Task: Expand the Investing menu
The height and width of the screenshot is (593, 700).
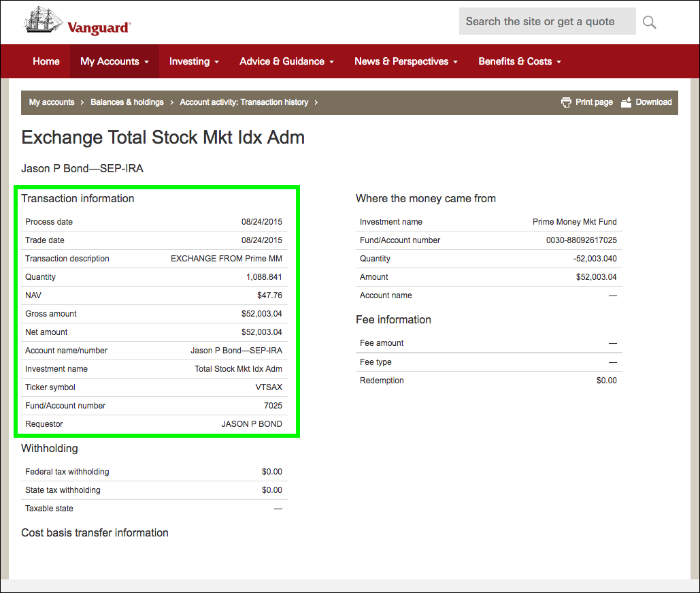Action: [x=194, y=61]
